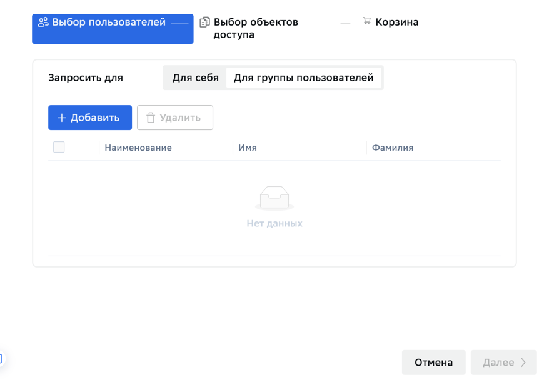Click the trash icon on Удалить
Viewport: 549px width, 392px height.
coord(151,118)
